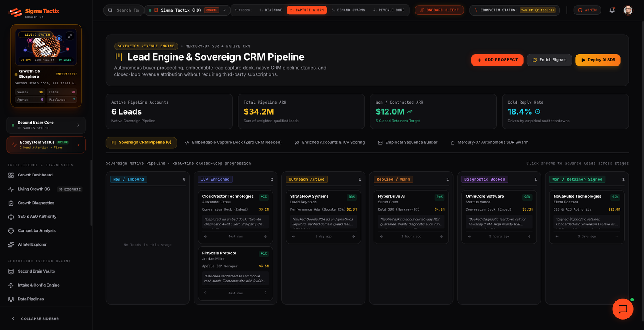Click the Growth Dashboard sidebar icon
Viewport: 644px width, 330px height.
(11, 175)
